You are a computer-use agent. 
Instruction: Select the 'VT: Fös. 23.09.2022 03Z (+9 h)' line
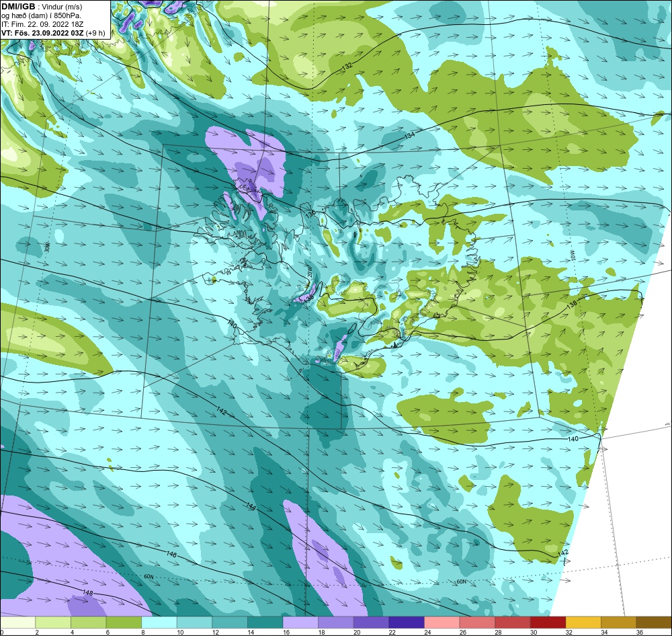pos(52,32)
